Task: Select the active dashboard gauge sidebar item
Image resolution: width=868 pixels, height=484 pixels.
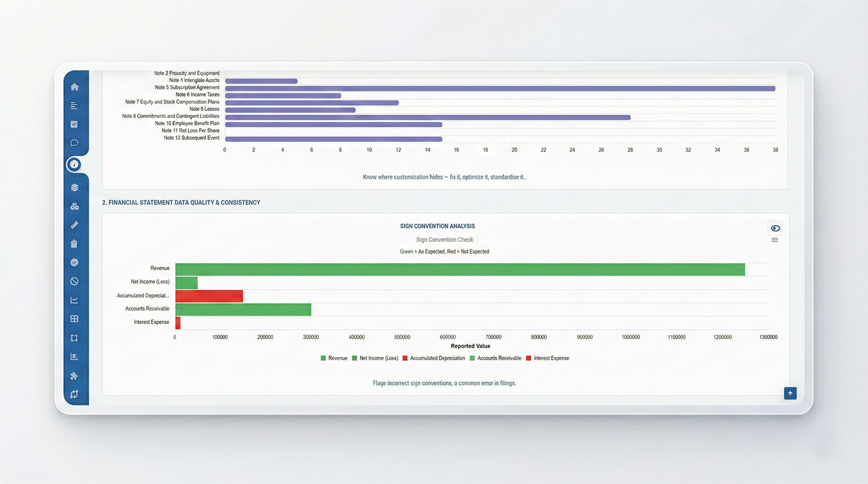Action: (x=74, y=164)
